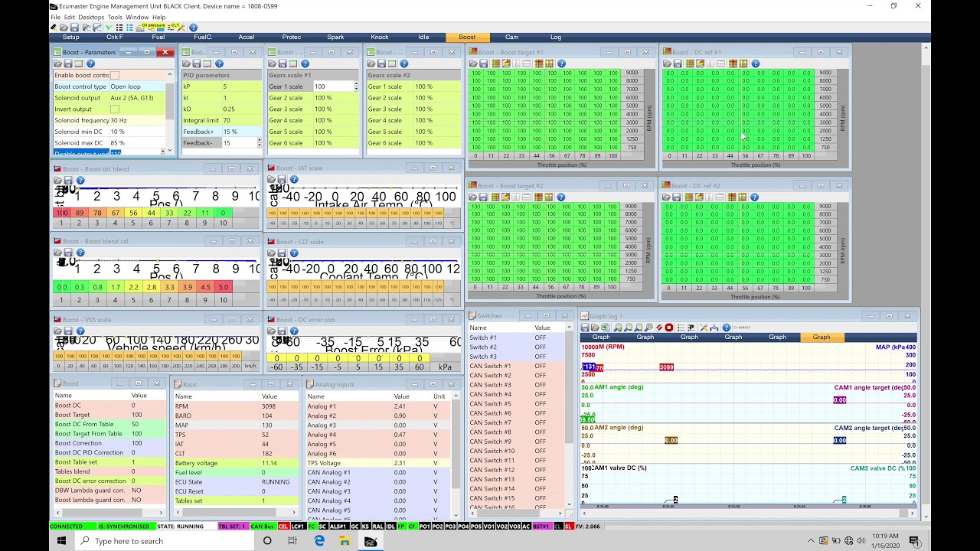Open notification center in system tray
Screen dimensions: 980x551
[x=914, y=541]
